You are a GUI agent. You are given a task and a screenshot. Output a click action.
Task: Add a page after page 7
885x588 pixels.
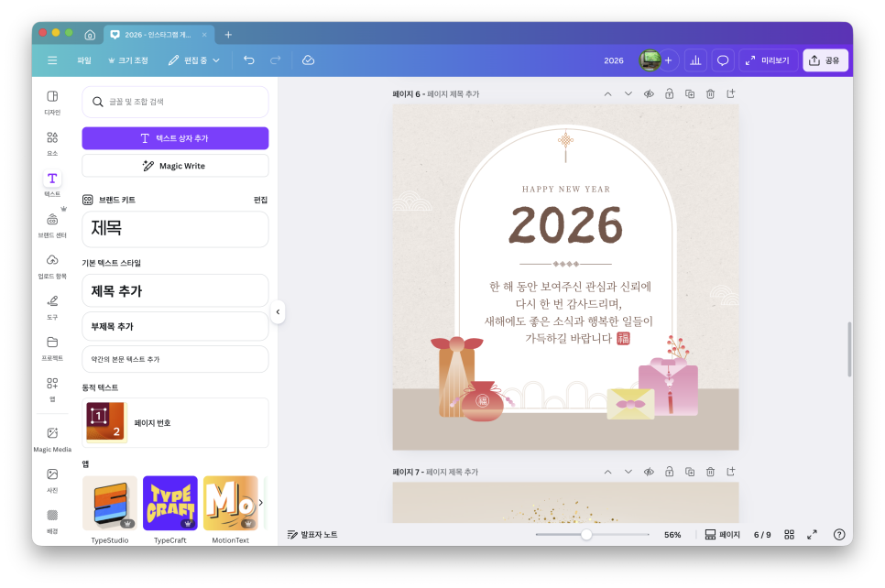point(731,472)
